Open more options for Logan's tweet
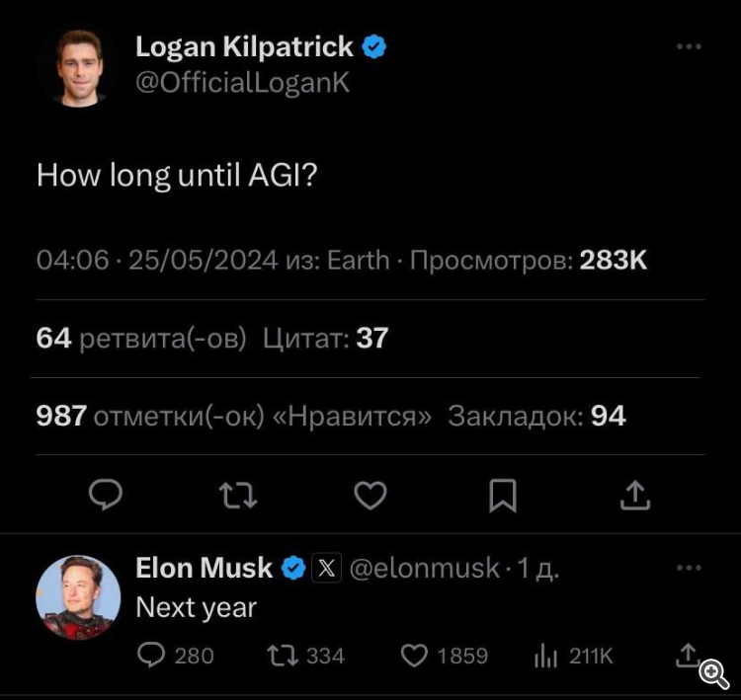Viewport: 741px width, 700px height. 689,47
